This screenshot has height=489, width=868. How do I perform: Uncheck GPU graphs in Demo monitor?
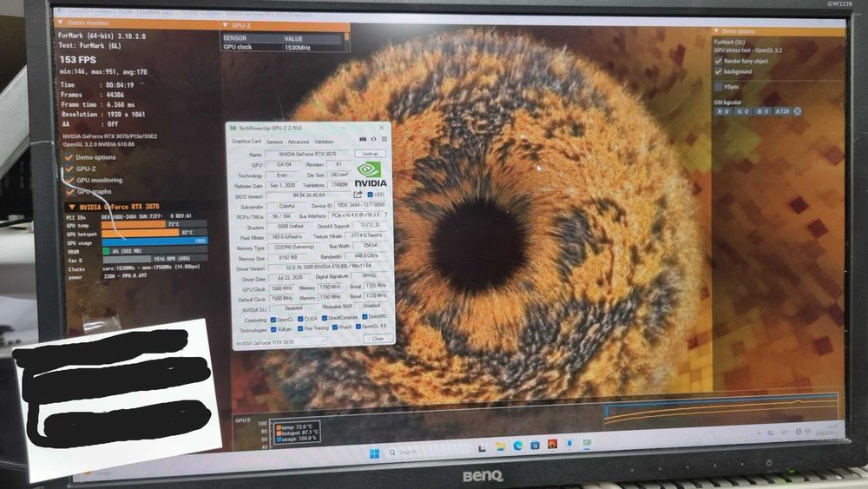tap(69, 192)
